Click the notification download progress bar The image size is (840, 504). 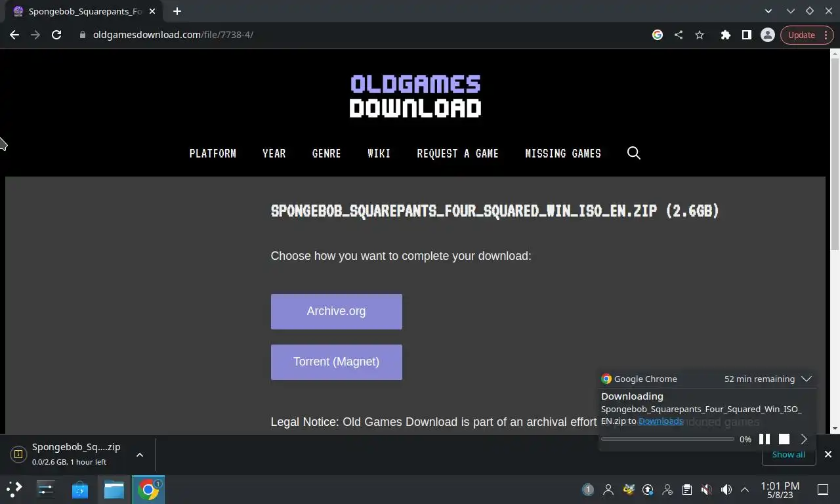pos(667,439)
